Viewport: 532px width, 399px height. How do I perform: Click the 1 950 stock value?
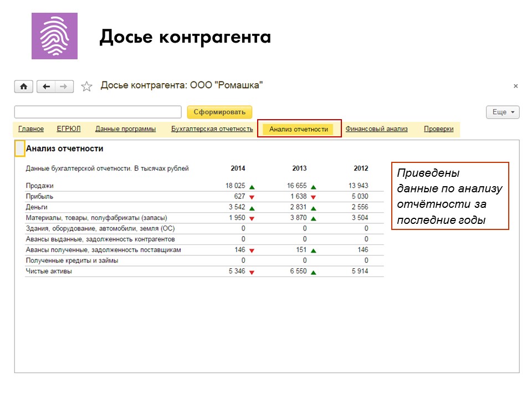237,218
